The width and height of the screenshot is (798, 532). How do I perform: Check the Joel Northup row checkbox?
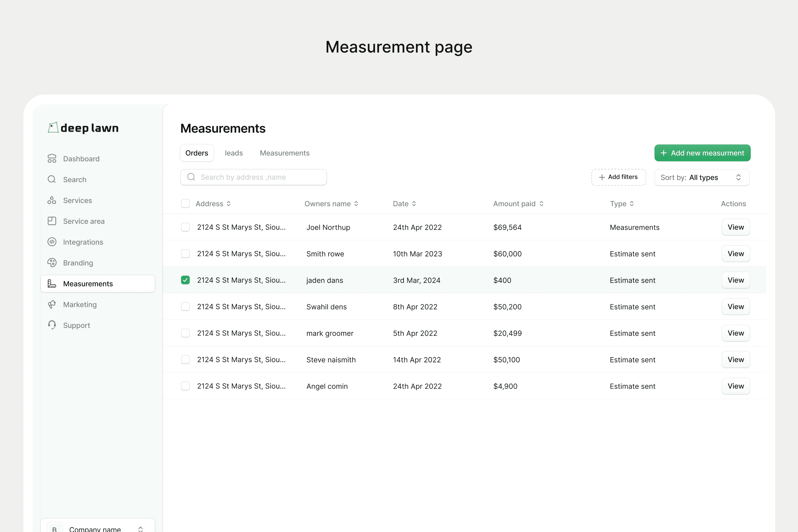pyautogui.click(x=185, y=227)
